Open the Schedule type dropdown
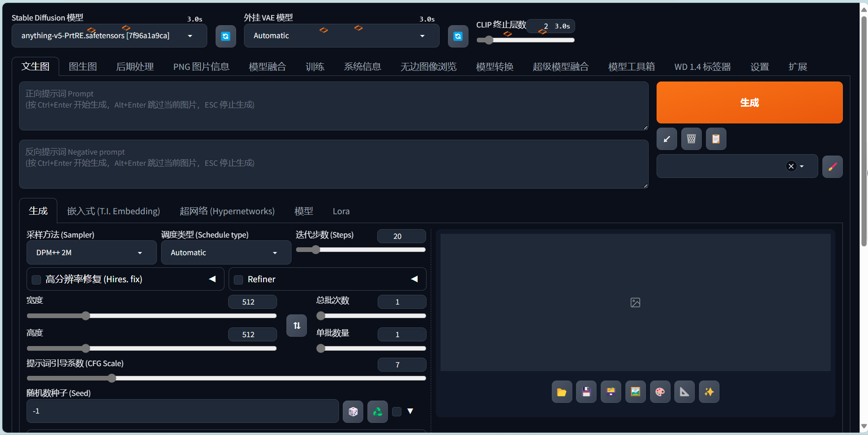 pyautogui.click(x=226, y=252)
